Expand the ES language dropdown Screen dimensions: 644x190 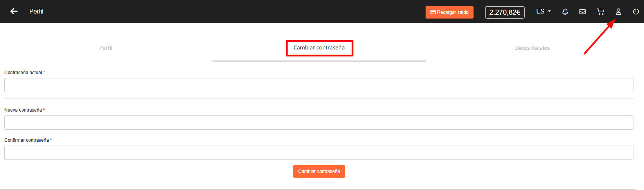click(543, 12)
